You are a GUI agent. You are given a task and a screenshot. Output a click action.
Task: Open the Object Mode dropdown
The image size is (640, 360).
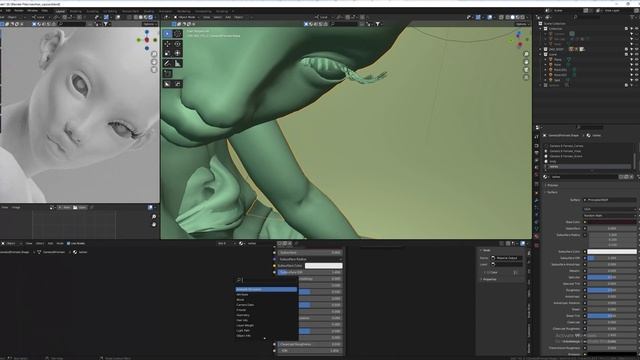[187, 17]
